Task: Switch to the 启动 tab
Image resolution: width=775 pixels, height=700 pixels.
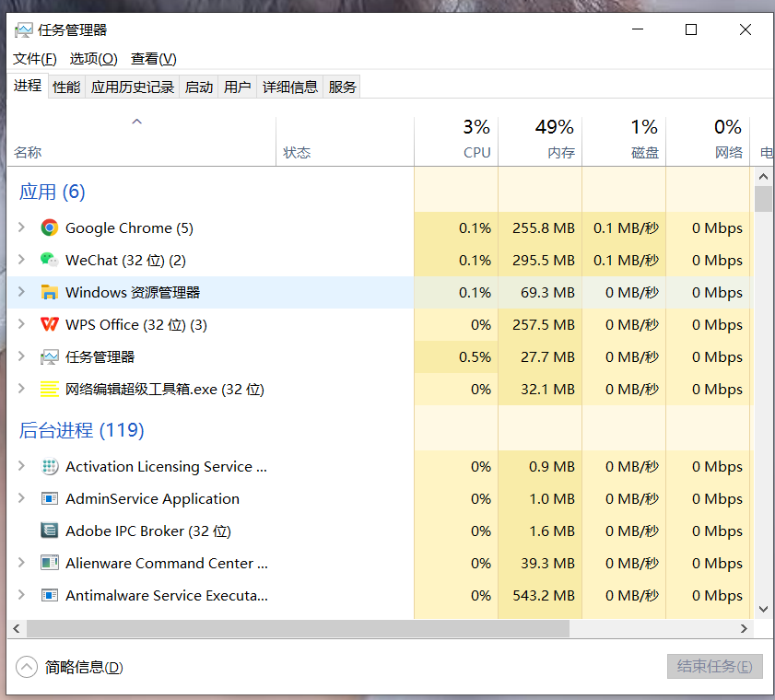Action: [199, 87]
